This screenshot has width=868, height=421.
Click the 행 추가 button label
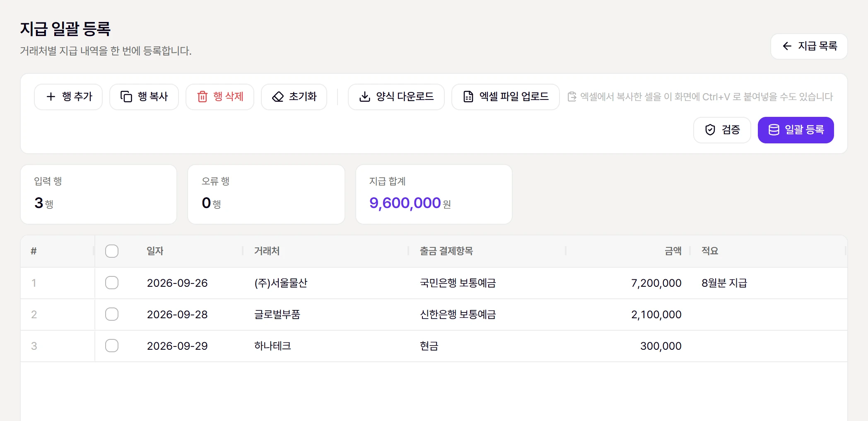(77, 97)
